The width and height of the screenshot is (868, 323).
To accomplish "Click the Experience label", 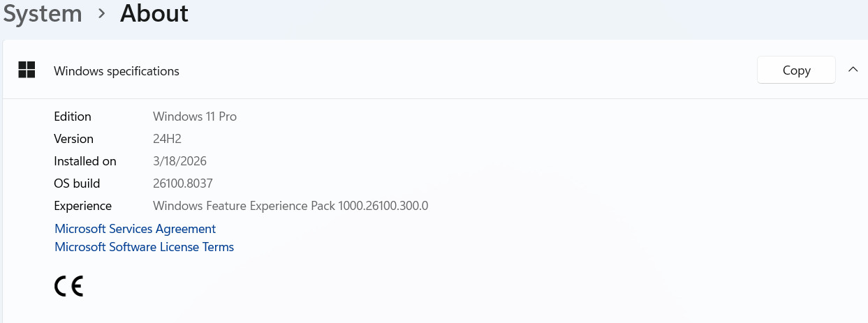I will 83,206.
